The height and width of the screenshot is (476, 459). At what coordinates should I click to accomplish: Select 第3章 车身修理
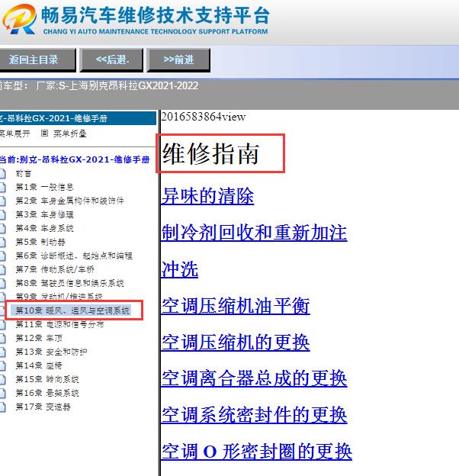pyautogui.click(x=44, y=214)
